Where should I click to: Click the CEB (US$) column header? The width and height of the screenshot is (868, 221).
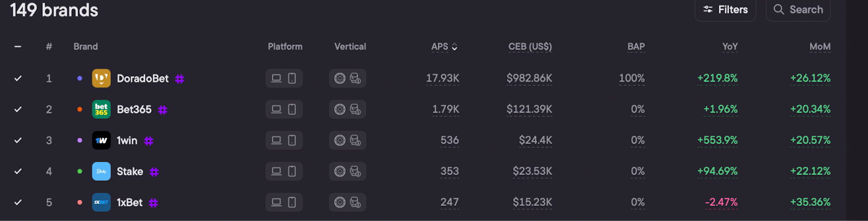[x=529, y=47]
